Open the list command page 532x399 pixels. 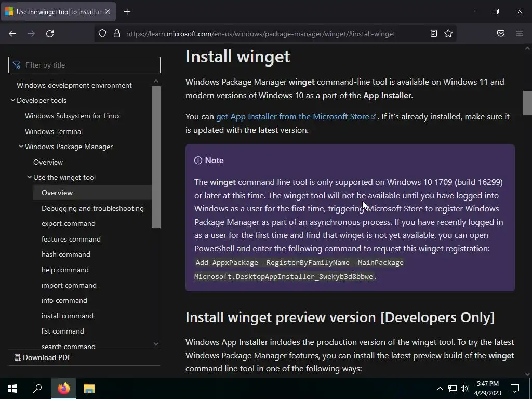pyautogui.click(x=62, y=331)
